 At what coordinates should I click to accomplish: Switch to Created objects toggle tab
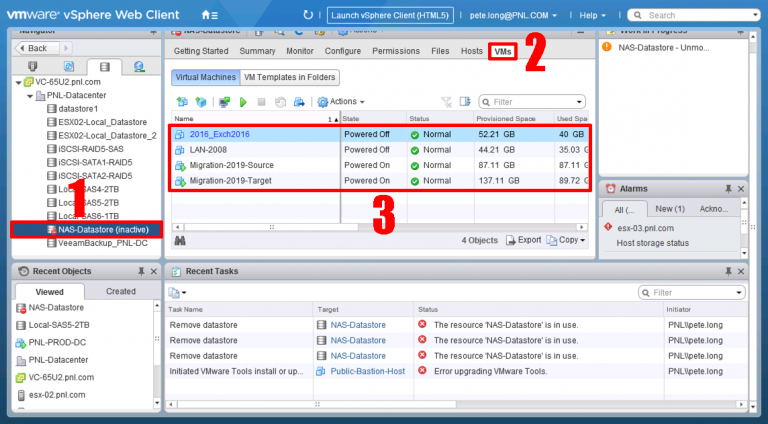[x=120, y=291]
